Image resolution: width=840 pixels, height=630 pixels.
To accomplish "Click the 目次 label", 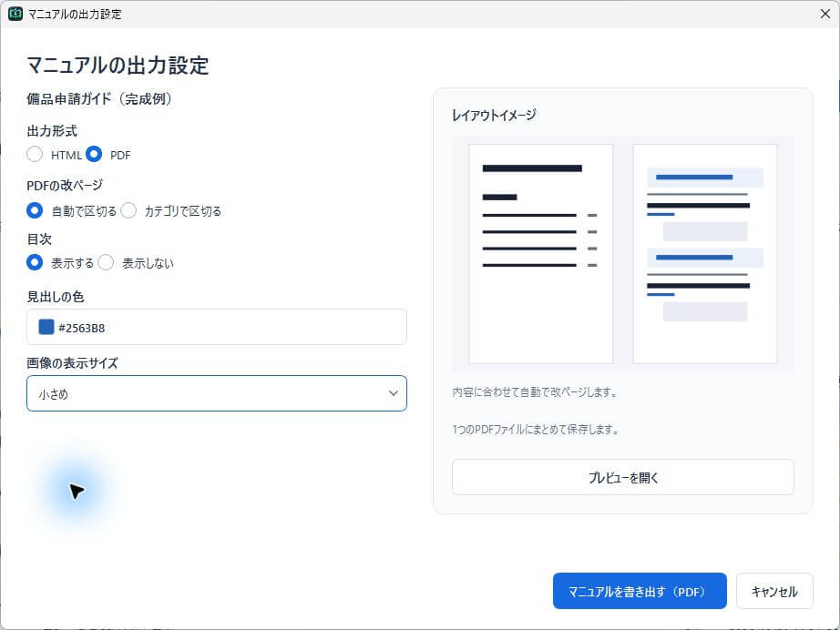I will coord(39,239).
